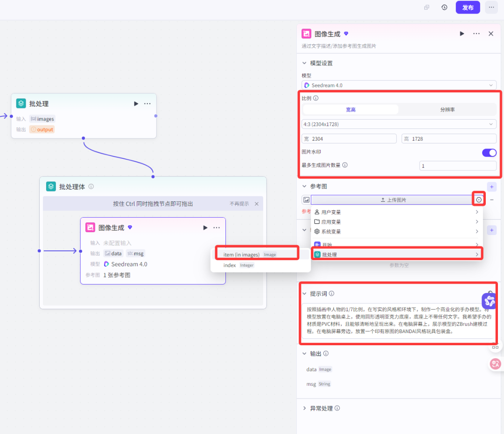Viewport: 504px width, 434px height.
Task: Click the 最多生成图片数量 input field
Action: [457, 166]
